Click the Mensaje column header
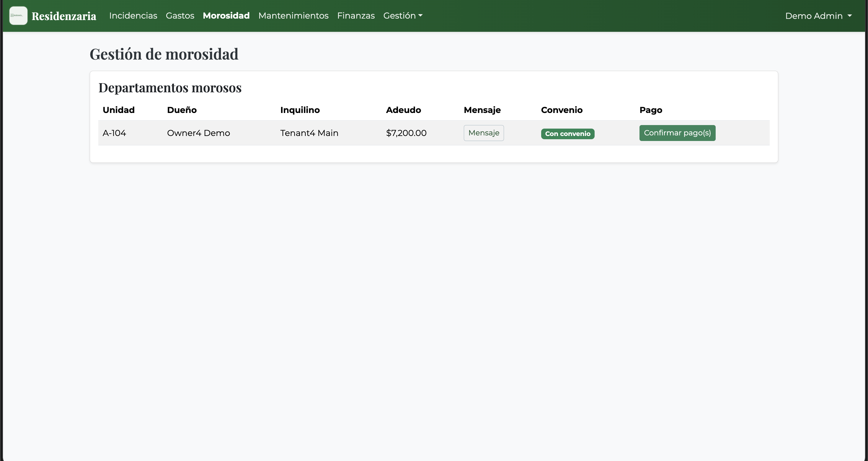This screenshot has height=461, width=868. [x=482, y=110]
